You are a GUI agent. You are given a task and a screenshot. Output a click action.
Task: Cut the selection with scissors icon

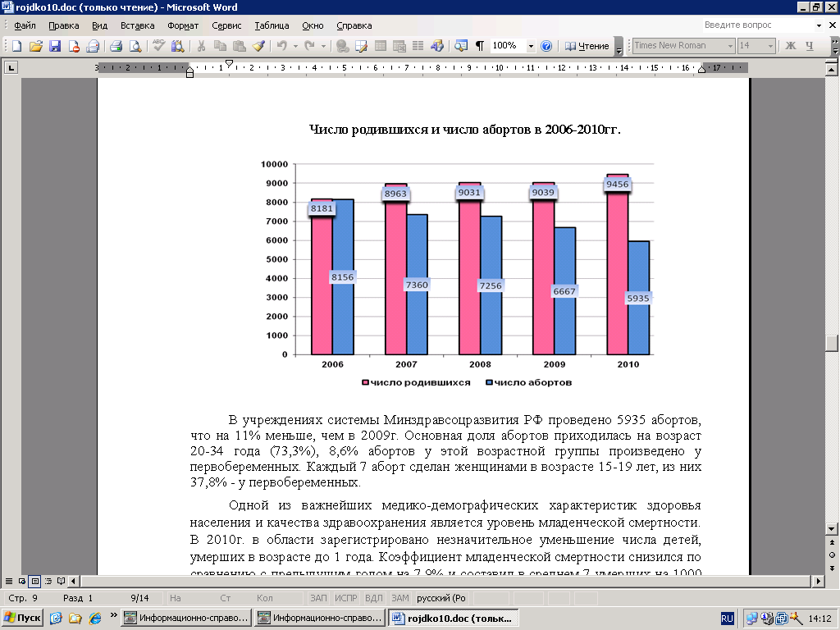pos(202,46)
